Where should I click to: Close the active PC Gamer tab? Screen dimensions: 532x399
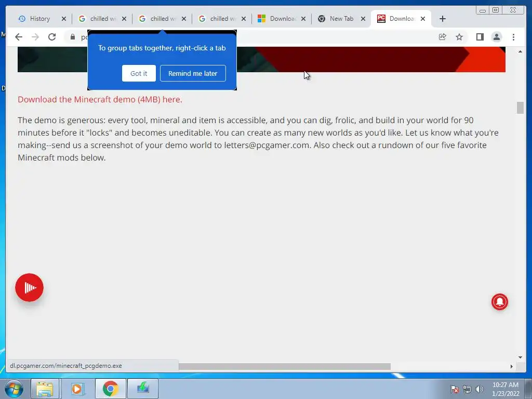click(423, 19)
